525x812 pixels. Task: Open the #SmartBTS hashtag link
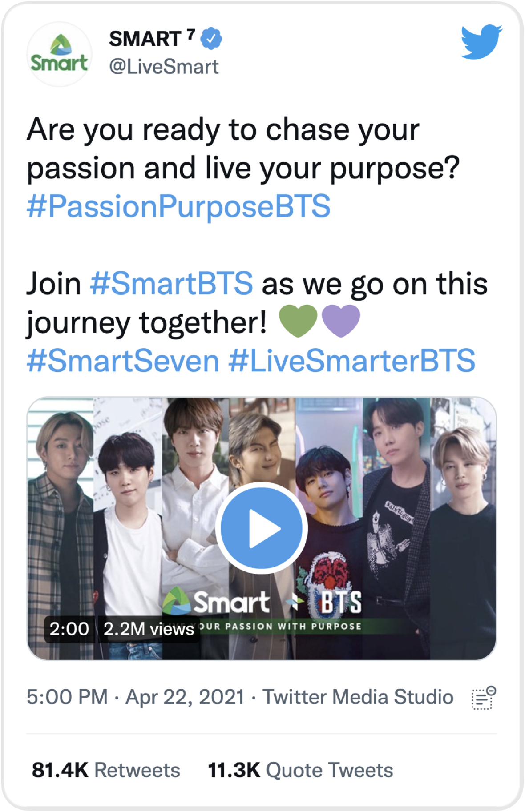[171, 283]
